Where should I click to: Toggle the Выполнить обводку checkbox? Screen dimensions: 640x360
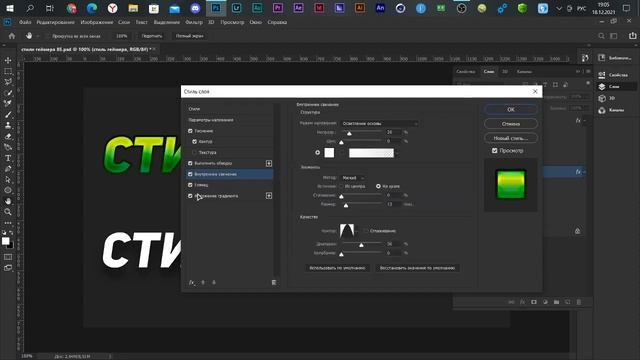coord(190,163)
